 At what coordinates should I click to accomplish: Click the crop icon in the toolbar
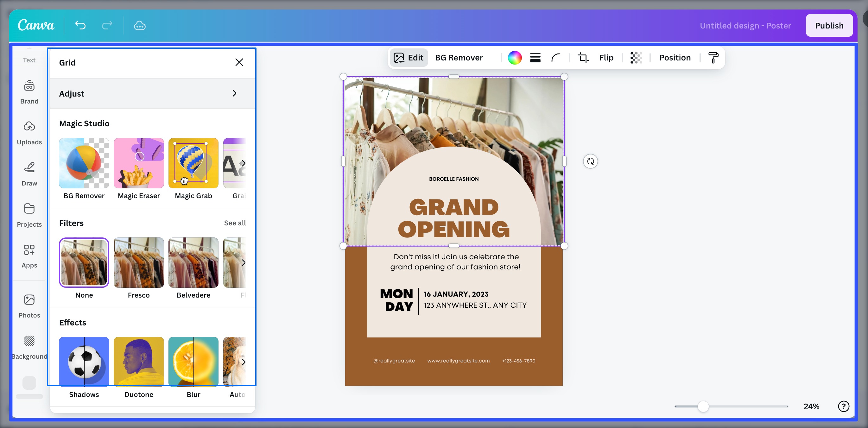coord(583,58)
